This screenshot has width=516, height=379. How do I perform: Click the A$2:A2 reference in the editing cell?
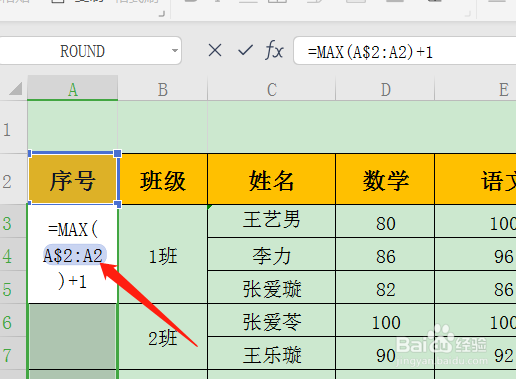(x=74, y=256)
